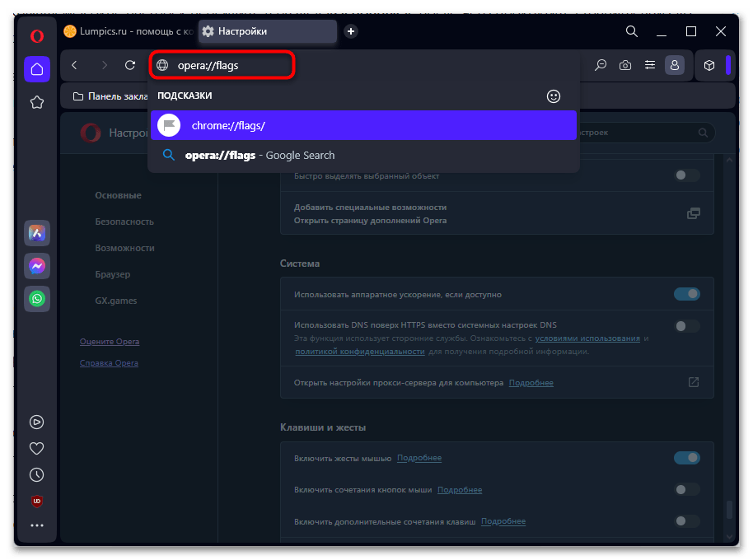Open Браузер settings section
Viewport: 753px width, 560px height.
point(112,274)
